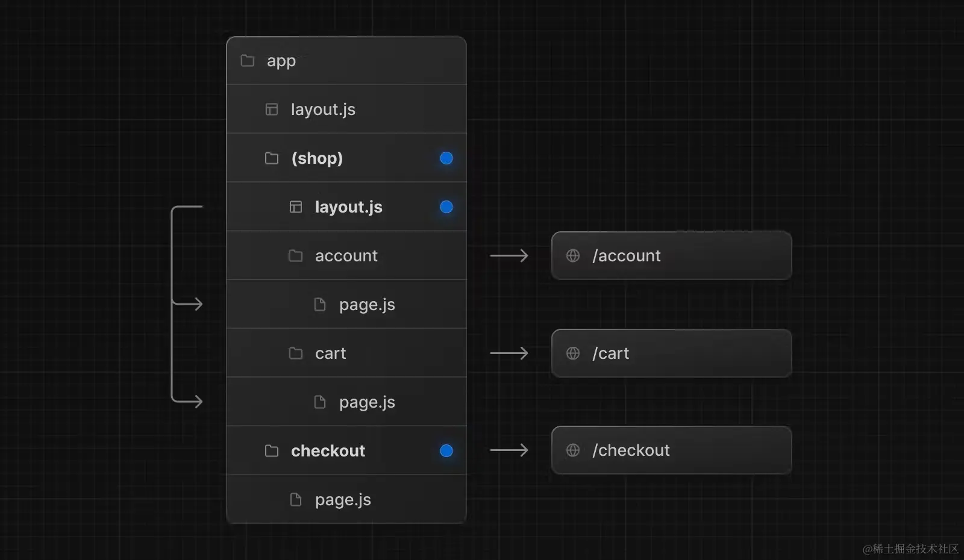Select the account folder row
The height and width of the screenshot is (560, 964).
[346, 255]
